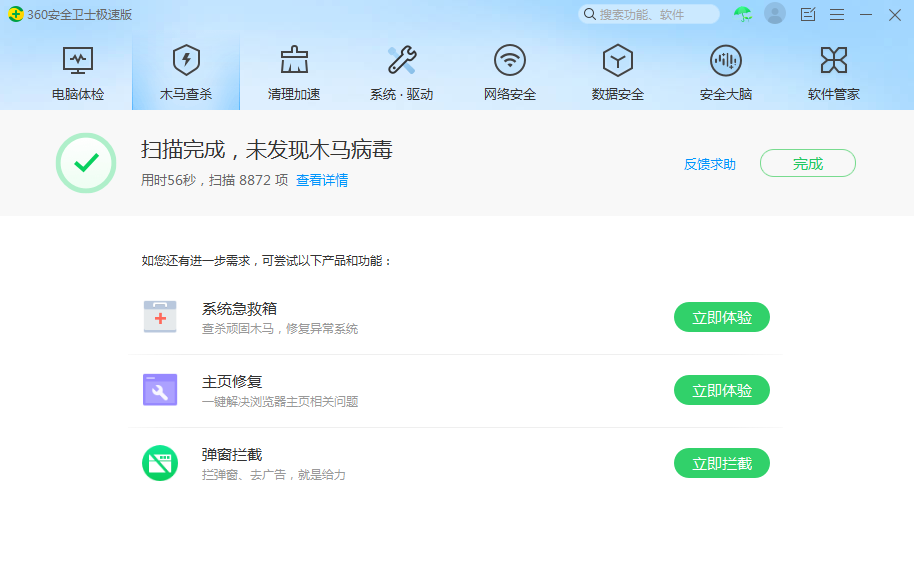
Task: Click 立即体验 for 系统急救箱
Action: tap(722, 317)
